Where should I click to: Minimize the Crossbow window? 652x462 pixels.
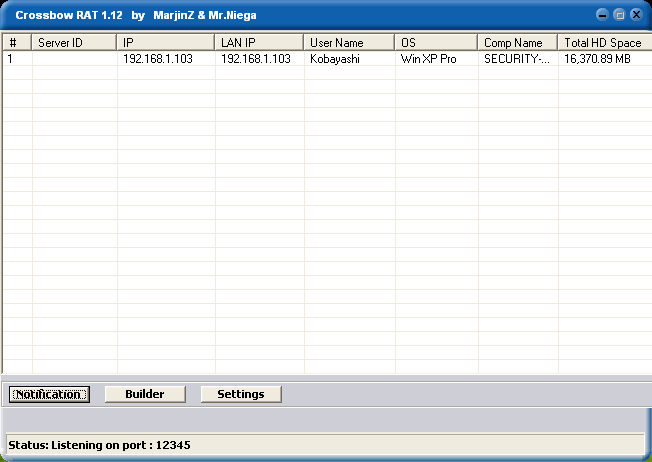coord(602,15)
